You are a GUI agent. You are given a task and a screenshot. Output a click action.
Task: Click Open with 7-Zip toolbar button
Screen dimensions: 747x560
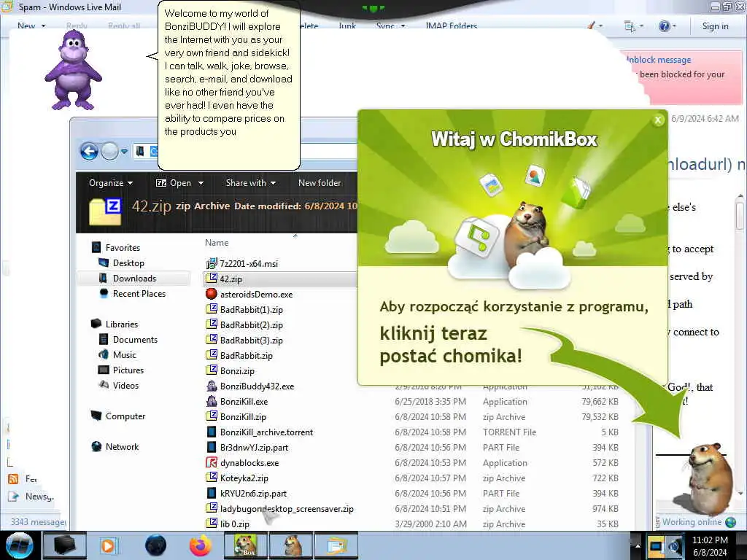coord(174,183)
